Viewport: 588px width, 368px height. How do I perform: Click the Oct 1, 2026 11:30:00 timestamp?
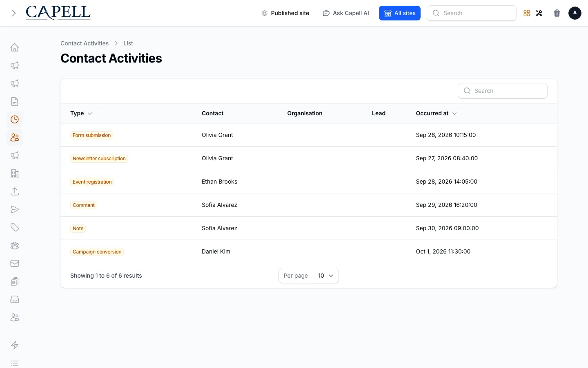click(443, 251)
